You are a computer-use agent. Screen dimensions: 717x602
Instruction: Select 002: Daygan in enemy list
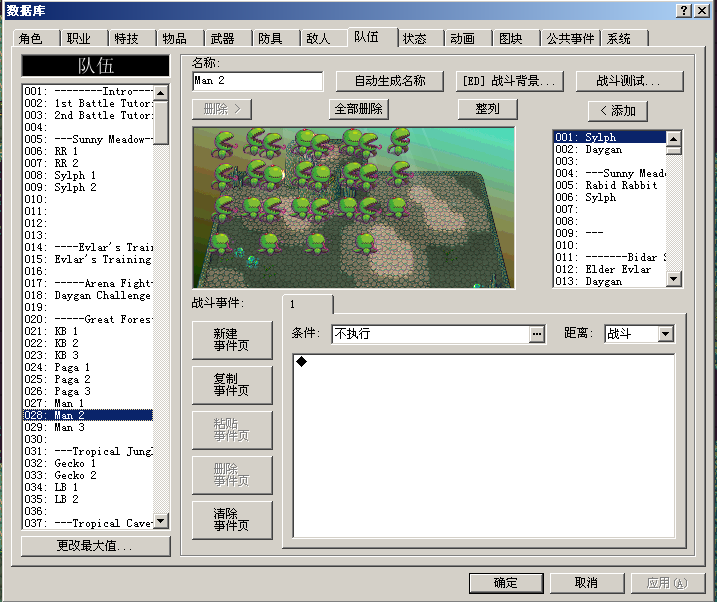[x=610, y=149]
